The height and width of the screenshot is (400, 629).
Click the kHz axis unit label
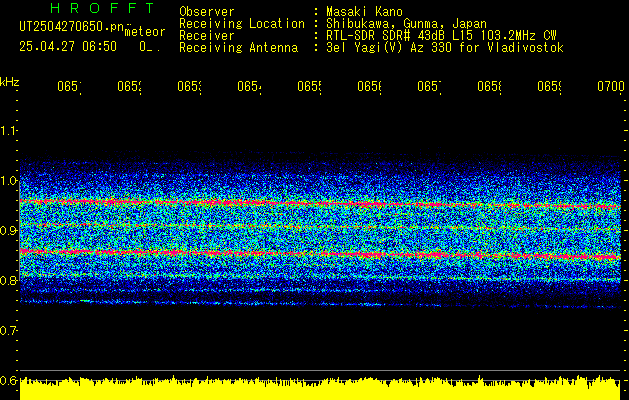[9, 82]
